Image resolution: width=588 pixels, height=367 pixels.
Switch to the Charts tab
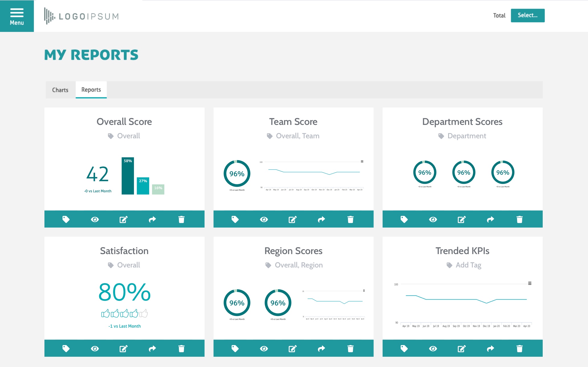tap(60, 90)
